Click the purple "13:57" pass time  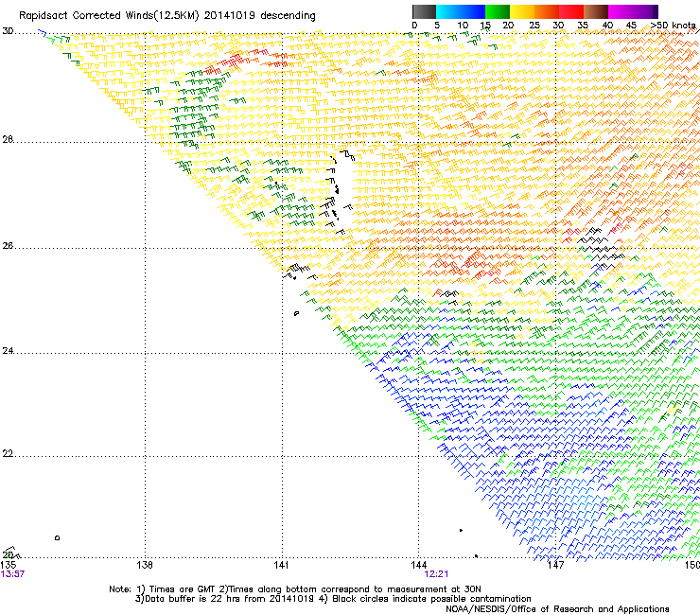12,574
